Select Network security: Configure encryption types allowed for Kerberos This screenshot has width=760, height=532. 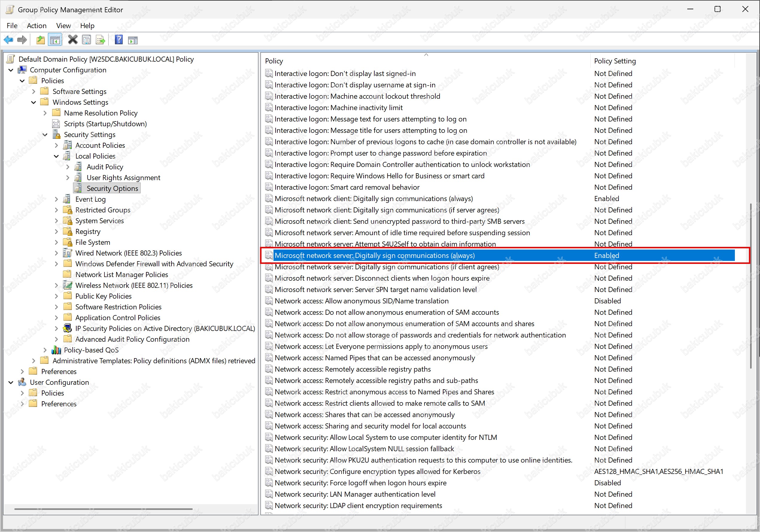coord(499,472)
